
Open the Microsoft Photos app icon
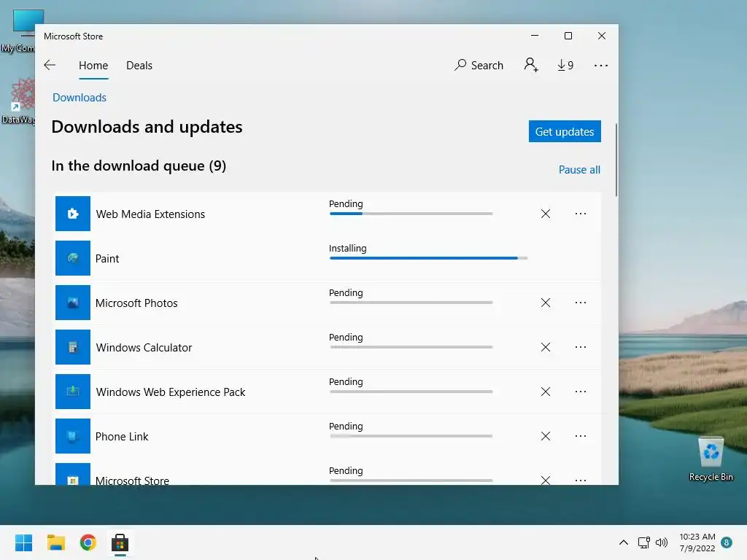pos(73,303)
